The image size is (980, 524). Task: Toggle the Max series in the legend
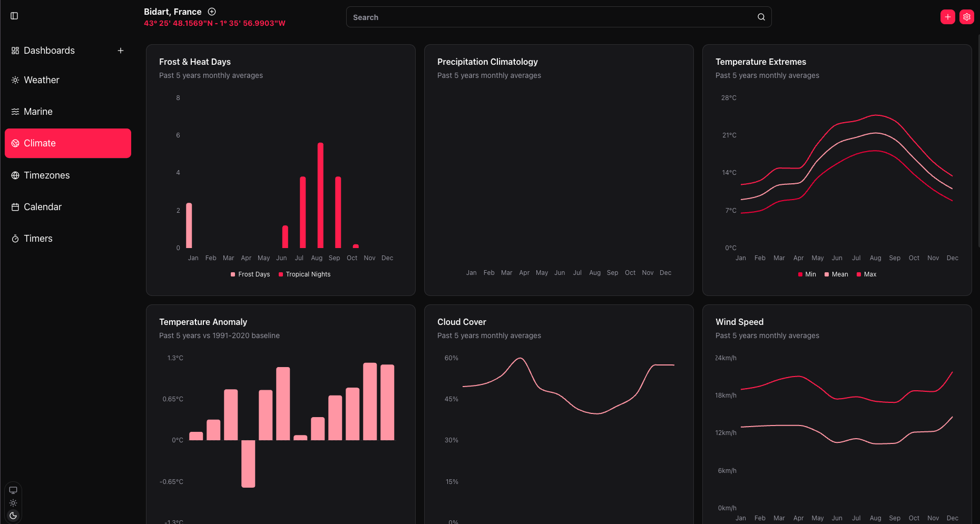tap(866, 274)
